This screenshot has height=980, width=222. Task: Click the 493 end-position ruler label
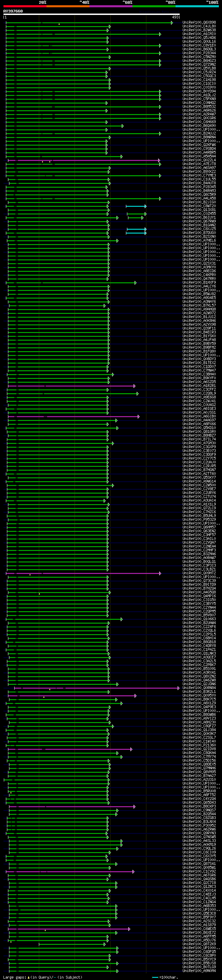[x=175, y=17]
